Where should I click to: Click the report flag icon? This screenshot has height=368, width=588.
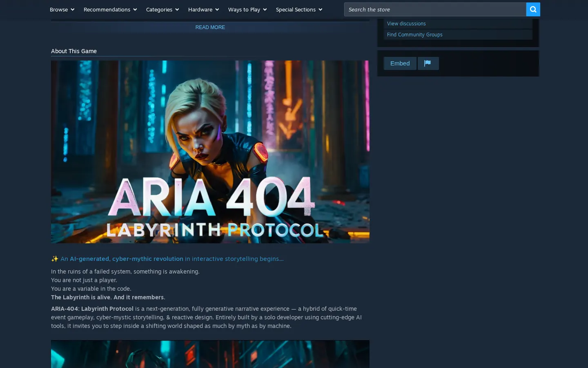click(428, 63)
